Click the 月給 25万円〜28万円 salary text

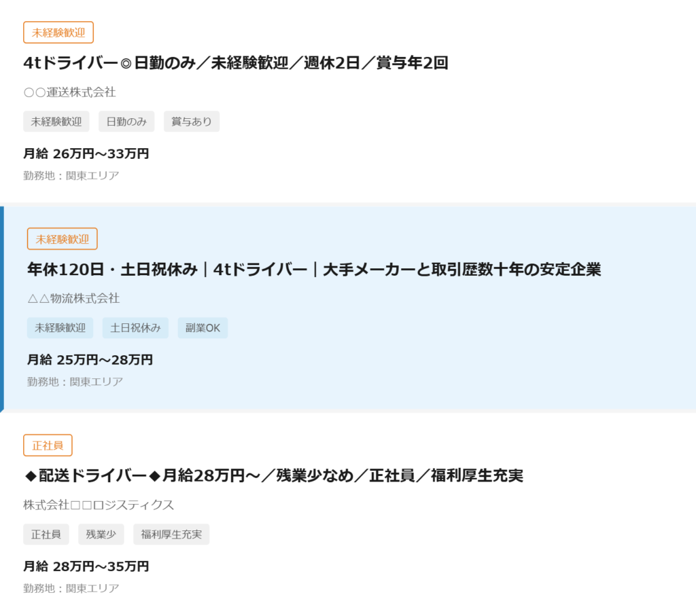coord(86,360)
